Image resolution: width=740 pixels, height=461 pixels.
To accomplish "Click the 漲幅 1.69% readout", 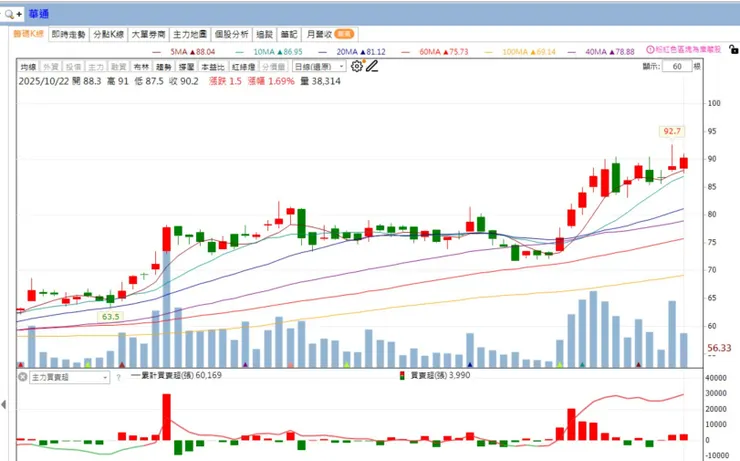I will [x=271, y=81].
